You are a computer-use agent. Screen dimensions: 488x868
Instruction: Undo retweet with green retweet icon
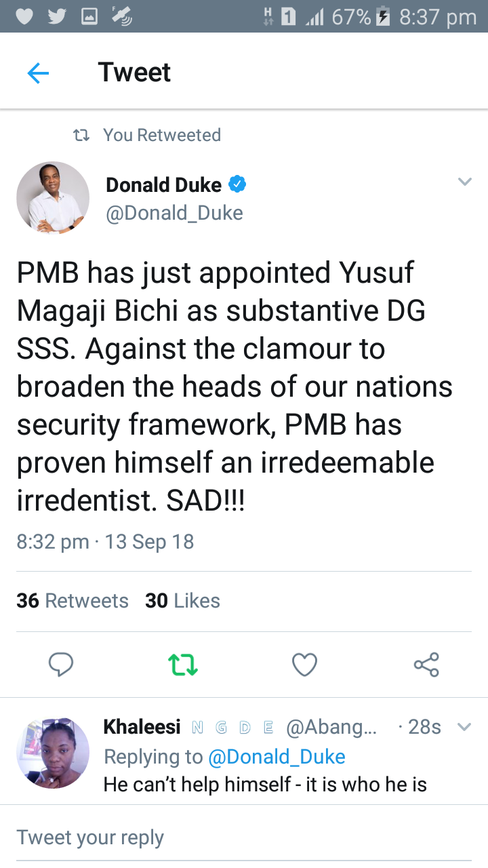tap(182, 665)
